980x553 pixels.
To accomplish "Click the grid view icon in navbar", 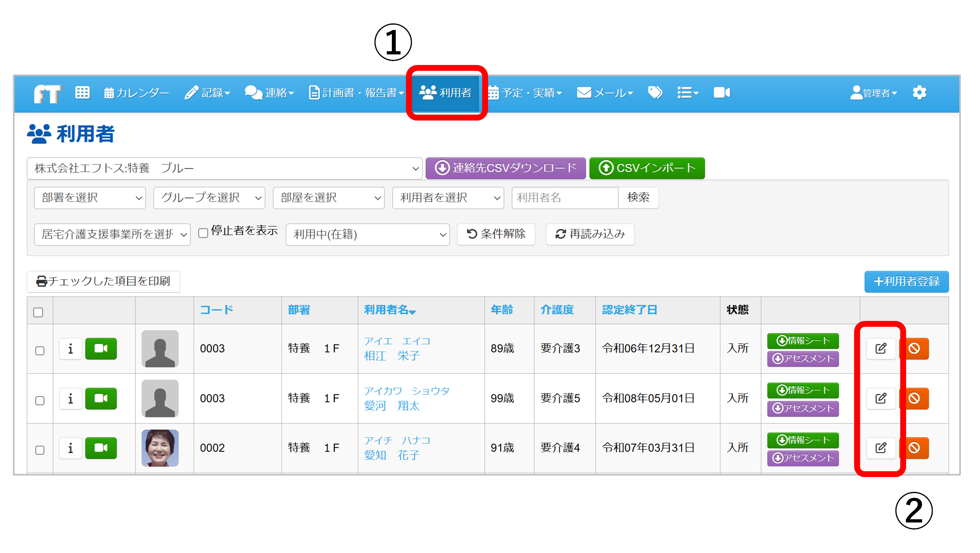I will pos(82,93).
